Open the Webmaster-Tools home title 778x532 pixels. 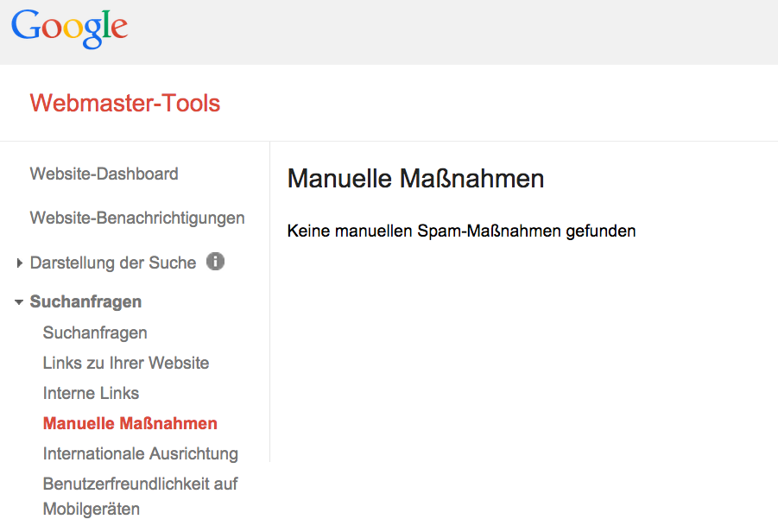point(125,104)
